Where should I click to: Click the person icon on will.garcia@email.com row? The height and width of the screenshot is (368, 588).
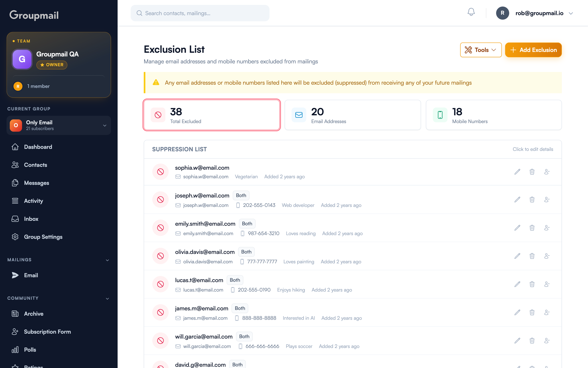[547, 341]
